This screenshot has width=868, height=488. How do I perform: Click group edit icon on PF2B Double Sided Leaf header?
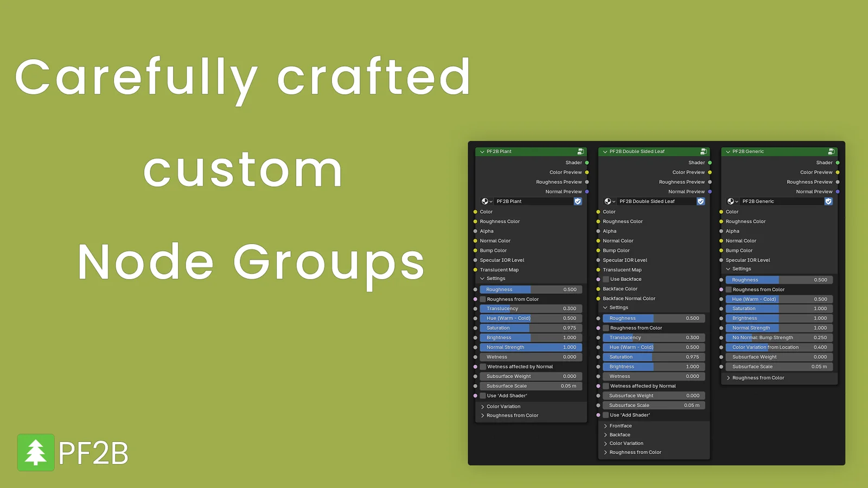[x=703, y=152]
